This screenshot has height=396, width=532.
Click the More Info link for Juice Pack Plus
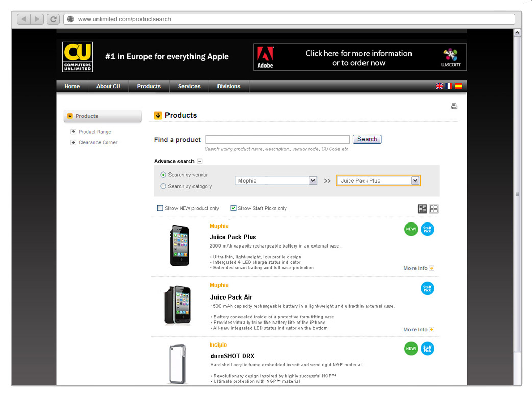pyautogui.click(x=415, y=268)
